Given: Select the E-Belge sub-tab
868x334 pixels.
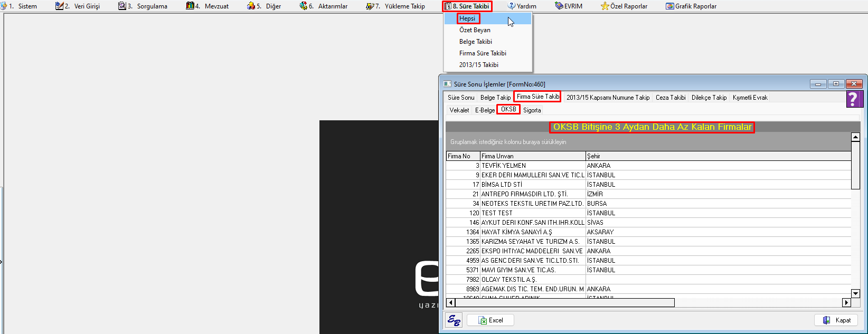Looking at the screenshot, I should click(485, 110).
